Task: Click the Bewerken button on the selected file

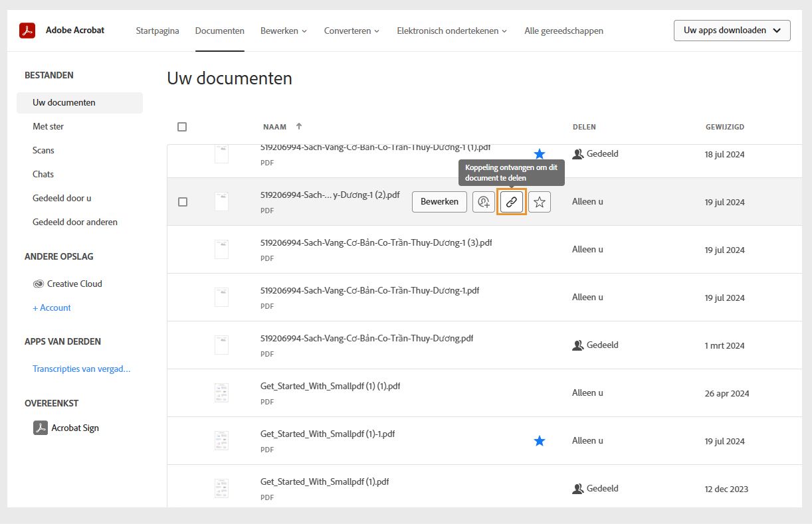Action: (x=439, y=201)
